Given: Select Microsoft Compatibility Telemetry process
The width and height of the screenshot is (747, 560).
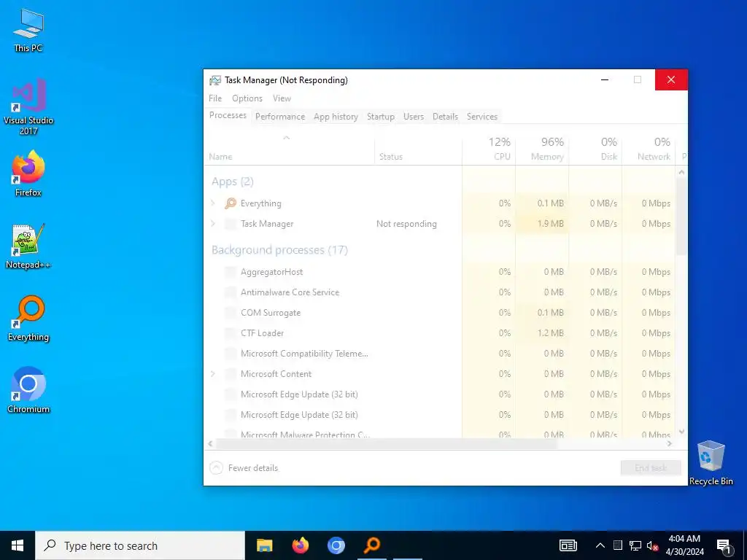Looking at the screenshot, I should click(439, 354).
